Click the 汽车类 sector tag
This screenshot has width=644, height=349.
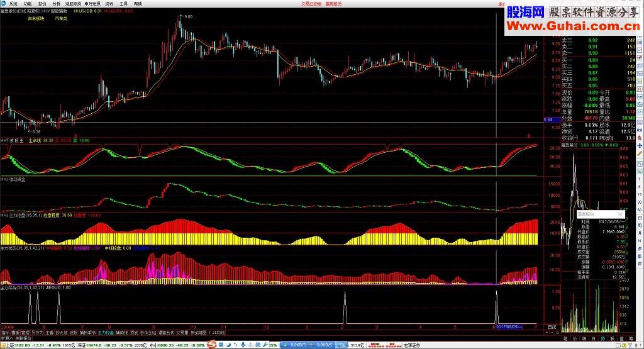pyautogui.click(x=61, y=18)
